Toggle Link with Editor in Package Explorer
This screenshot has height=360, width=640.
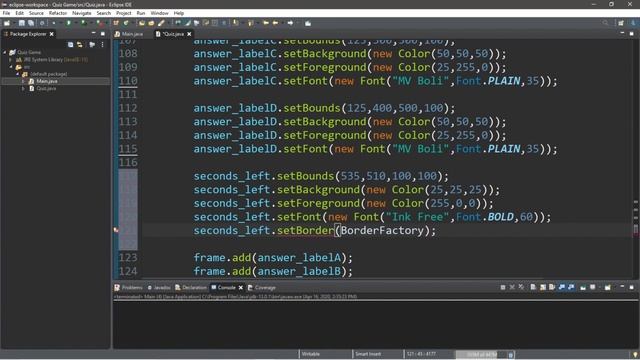pos(80,44)
